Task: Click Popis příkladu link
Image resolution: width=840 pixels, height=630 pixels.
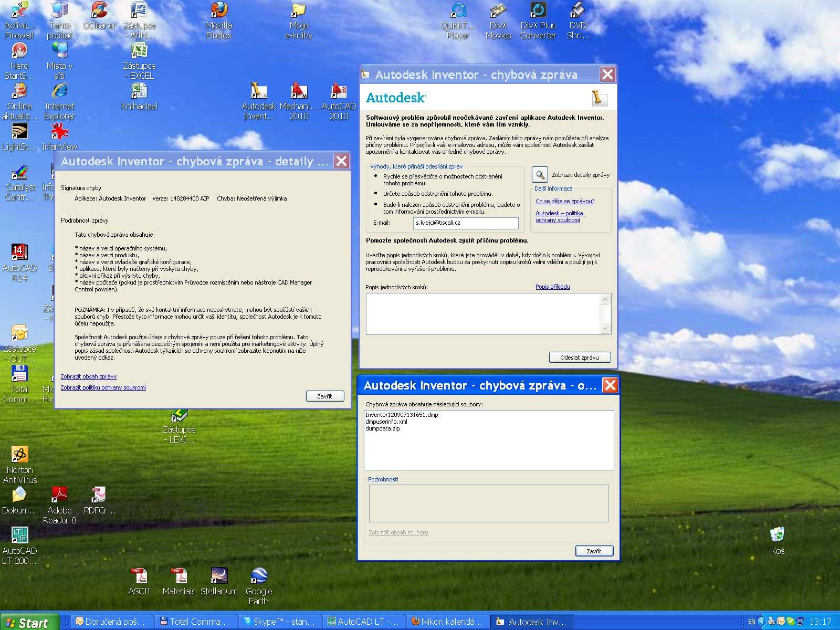Action: tap(552, 287)
